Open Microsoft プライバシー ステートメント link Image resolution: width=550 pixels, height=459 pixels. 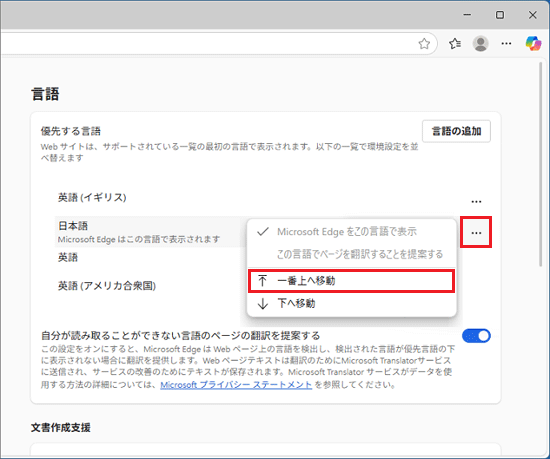click(236, 385)
